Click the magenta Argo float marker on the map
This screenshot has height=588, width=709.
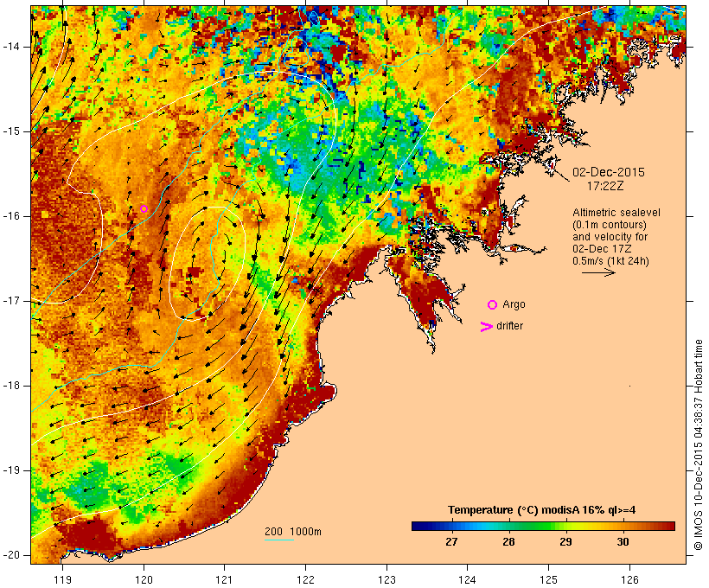144,208
